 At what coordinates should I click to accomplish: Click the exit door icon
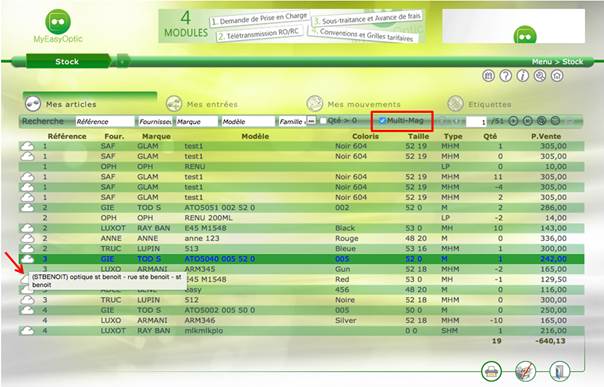click(x=559, y=372)
